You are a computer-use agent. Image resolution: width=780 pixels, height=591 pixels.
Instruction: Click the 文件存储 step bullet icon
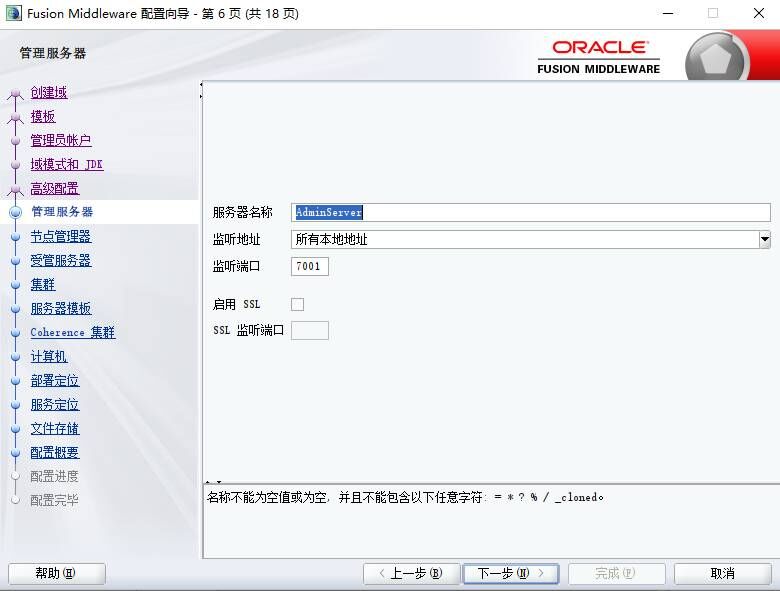click(x=15, y=429)
